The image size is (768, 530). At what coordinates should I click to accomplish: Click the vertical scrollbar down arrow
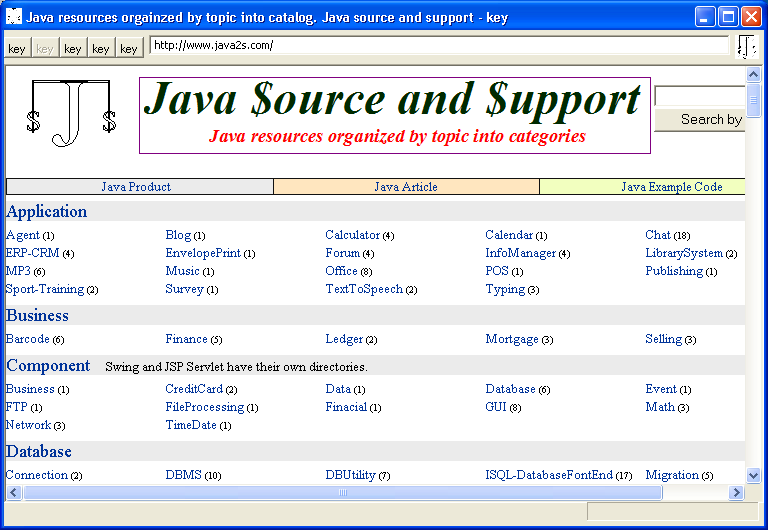click(753, 475)
